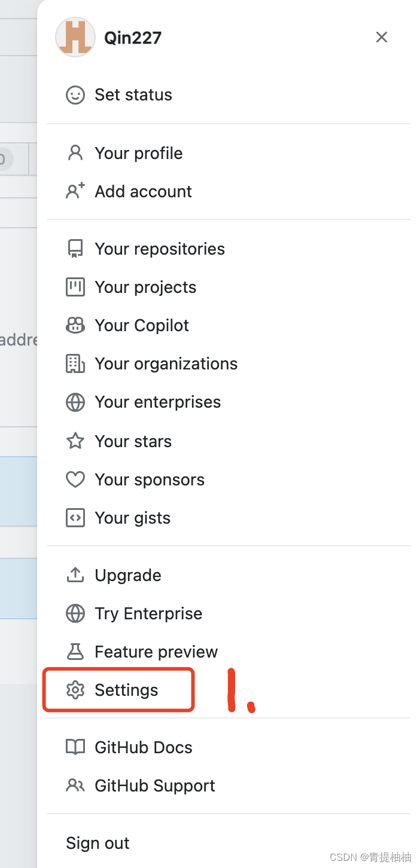
Task: Click the Settings gear icon
Action: 75,690
